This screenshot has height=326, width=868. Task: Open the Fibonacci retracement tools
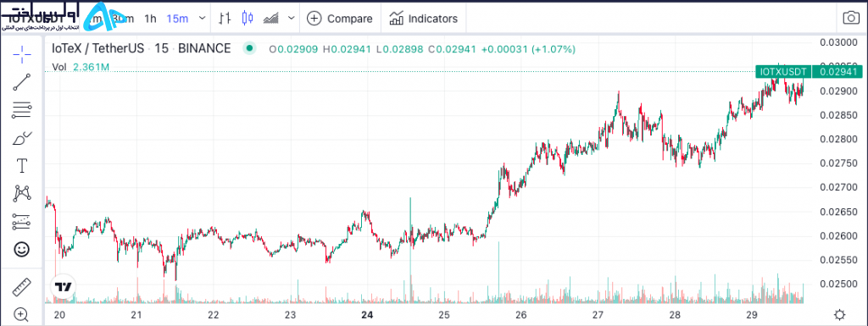tap(21, 110)
